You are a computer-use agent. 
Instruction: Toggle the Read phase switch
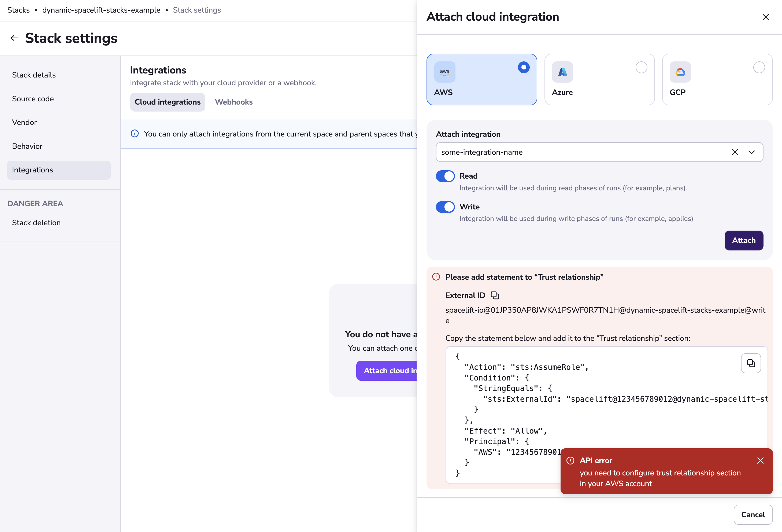[445, 176]
